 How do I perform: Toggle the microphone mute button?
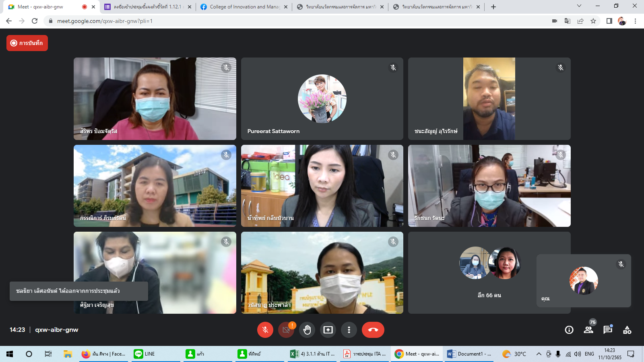pyautogui.click(x=265, y=330)
